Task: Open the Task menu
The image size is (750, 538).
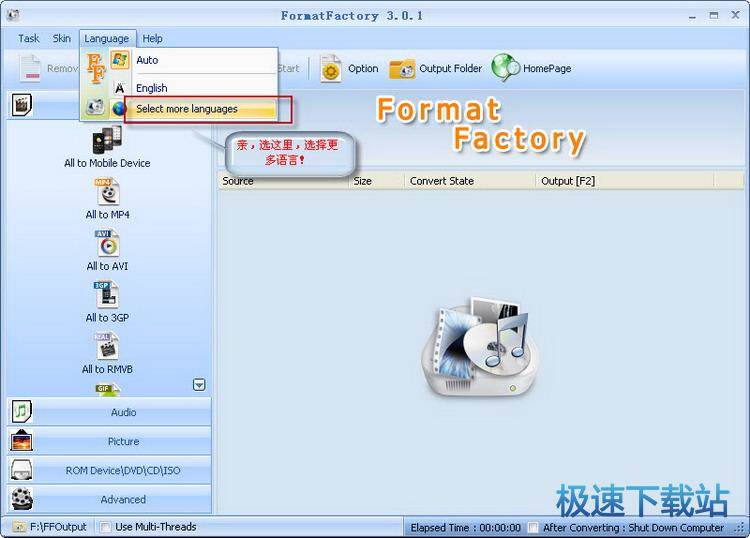Action: [29, 38]
